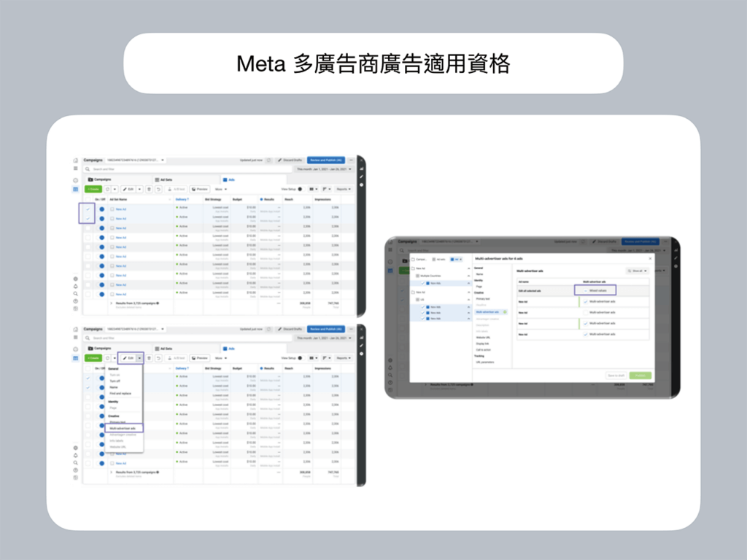The width and height of the screenshot is (747, 560).
Task: Click Preview button in upper screenshot toolbar
Action: point(200,189)
